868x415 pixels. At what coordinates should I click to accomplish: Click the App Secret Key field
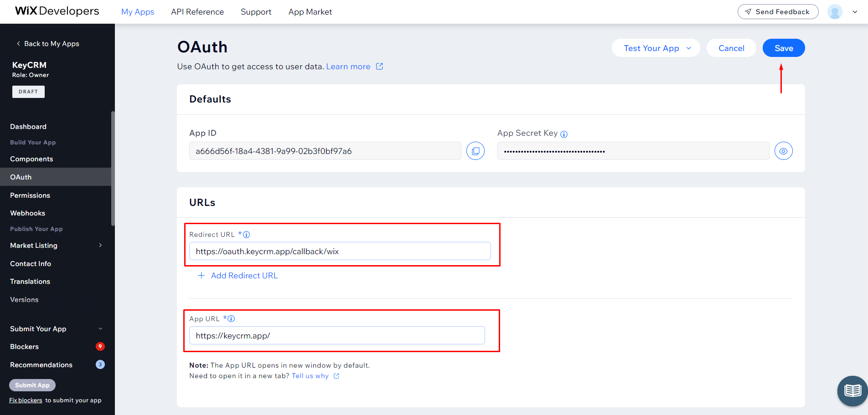click(x=633, y=151)
